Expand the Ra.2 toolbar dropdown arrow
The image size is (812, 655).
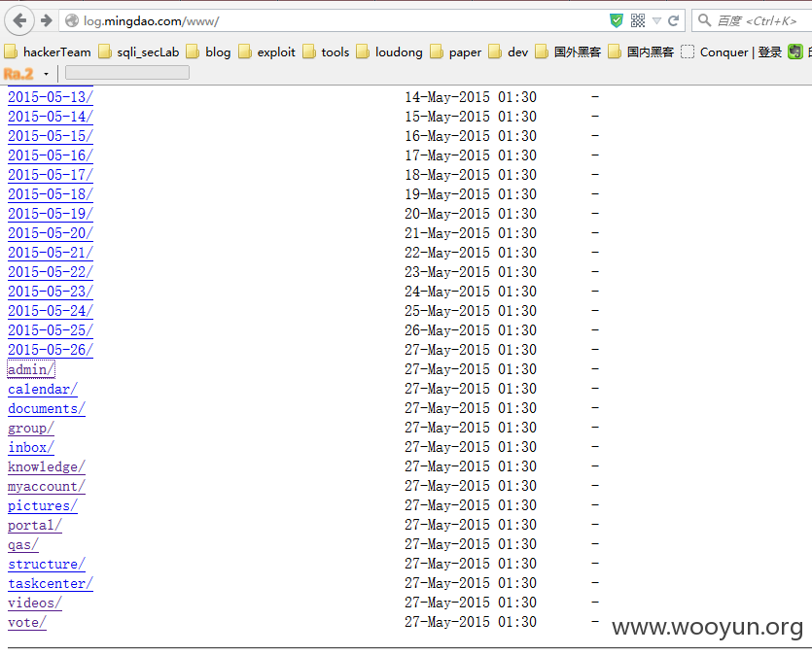tap(46, 74)
